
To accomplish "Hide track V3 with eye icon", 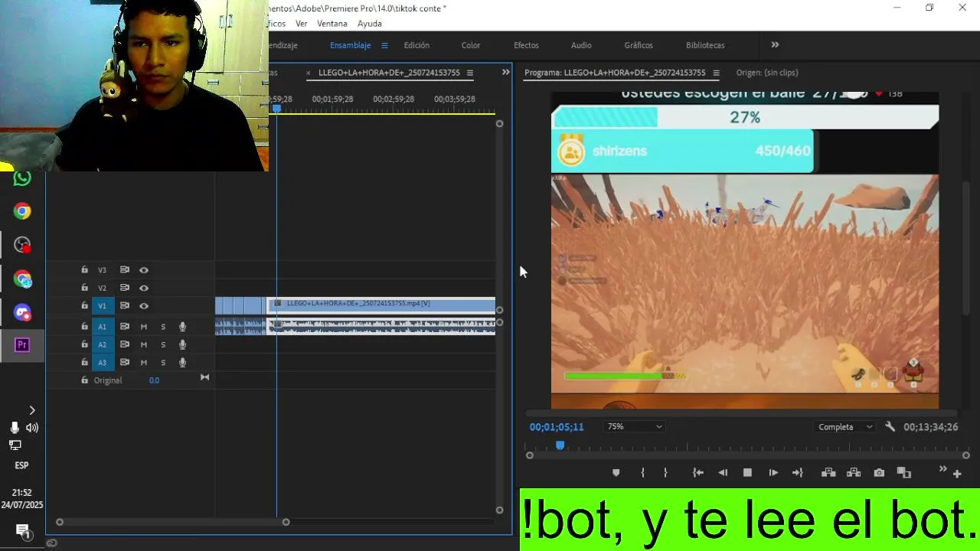I will tap(143, 270).
